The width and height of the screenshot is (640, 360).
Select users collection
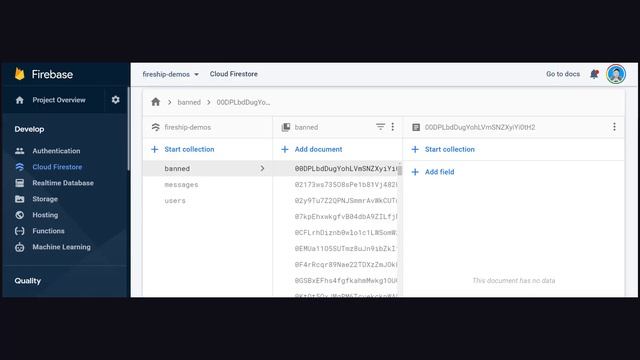(x=175, y=200)
